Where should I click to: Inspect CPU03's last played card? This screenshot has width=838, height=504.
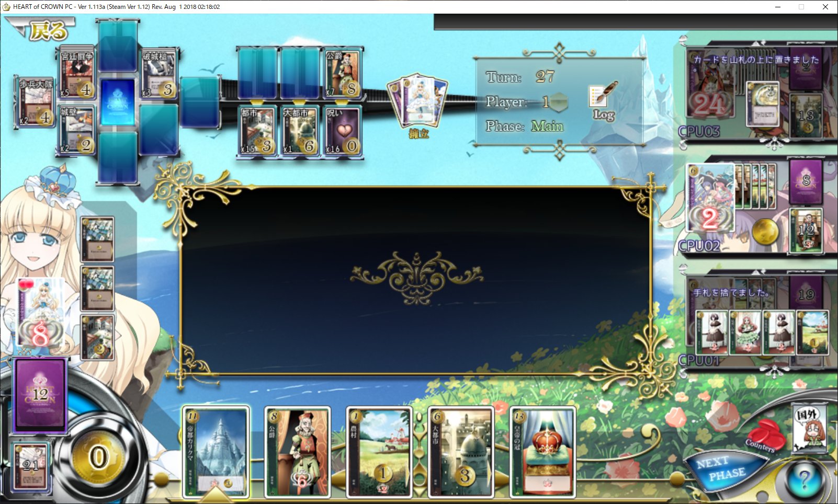pyautogui.click(x=762, y=104)
